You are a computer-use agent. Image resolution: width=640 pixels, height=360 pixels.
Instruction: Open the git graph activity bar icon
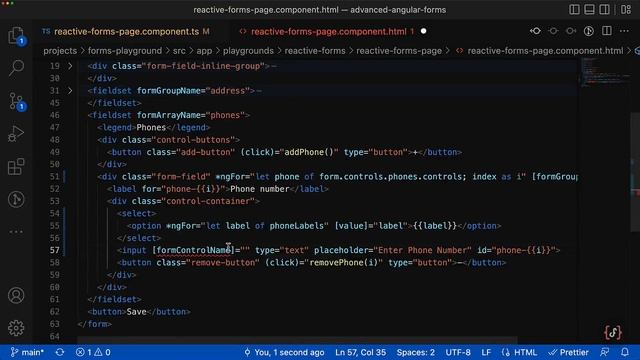pyautogui.click(x=16, y=200)
